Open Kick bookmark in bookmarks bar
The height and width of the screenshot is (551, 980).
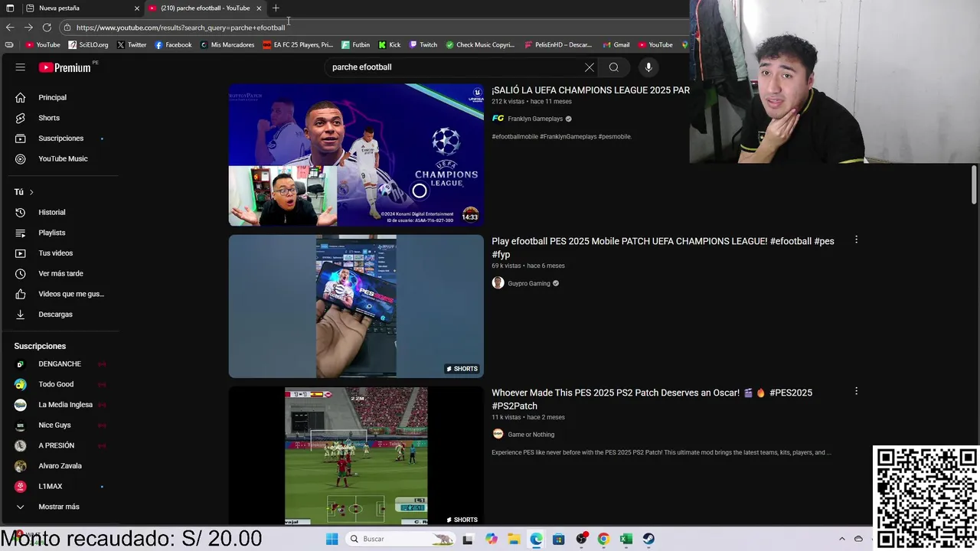coord(390,44)
